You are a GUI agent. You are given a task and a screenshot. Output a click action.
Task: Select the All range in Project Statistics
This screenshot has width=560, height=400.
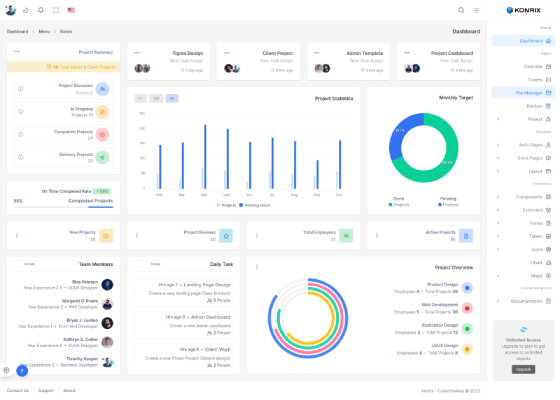pos(172,98)
